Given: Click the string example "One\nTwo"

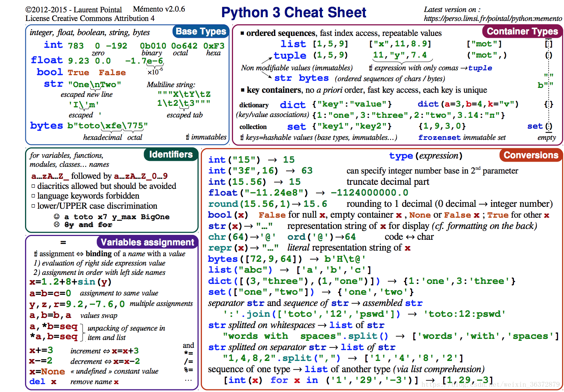Looking at the screenshot, I should (x=95, y=85).
